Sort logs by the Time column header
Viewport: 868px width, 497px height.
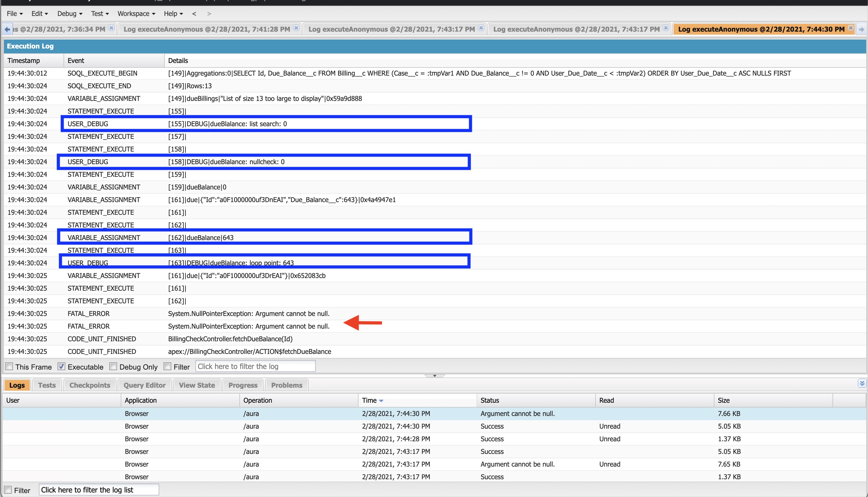pyautogui.click(x=369, y=400)
